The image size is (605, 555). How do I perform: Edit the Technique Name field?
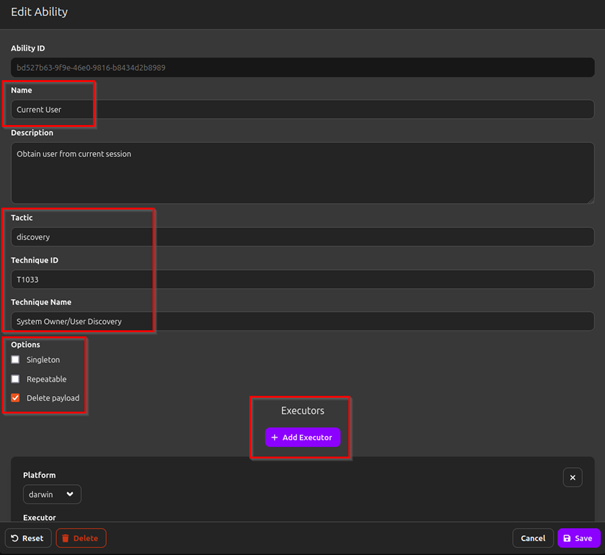point(302,321)
